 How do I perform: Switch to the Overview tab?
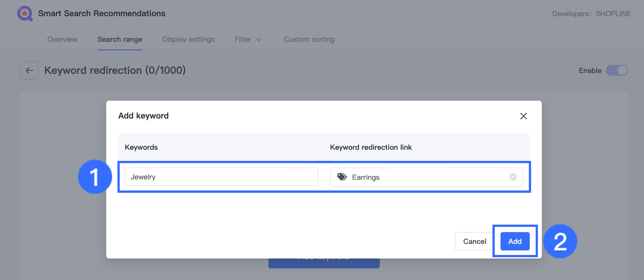click(62, 39)
